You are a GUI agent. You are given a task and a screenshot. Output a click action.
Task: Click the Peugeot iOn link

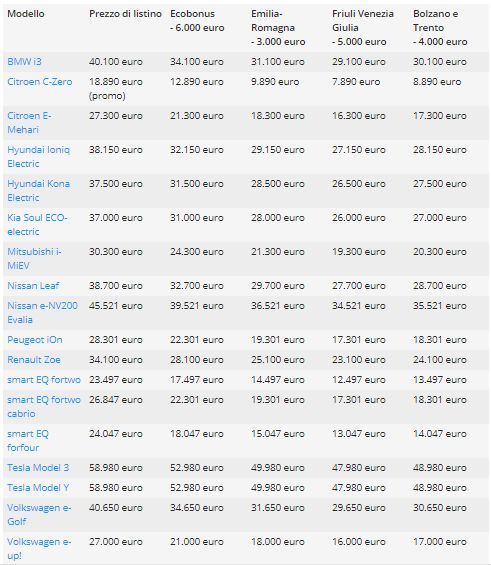[x=35, y=340]
